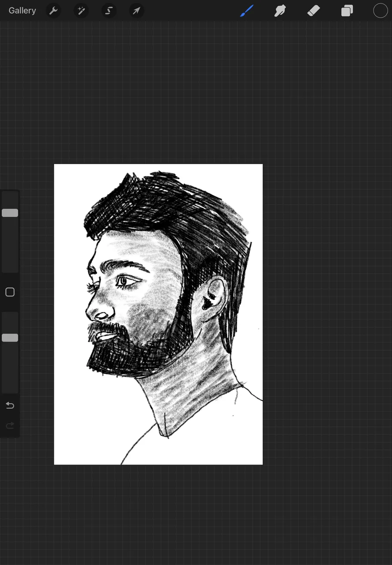Redo the last undone stroke

tap(10, 426)
